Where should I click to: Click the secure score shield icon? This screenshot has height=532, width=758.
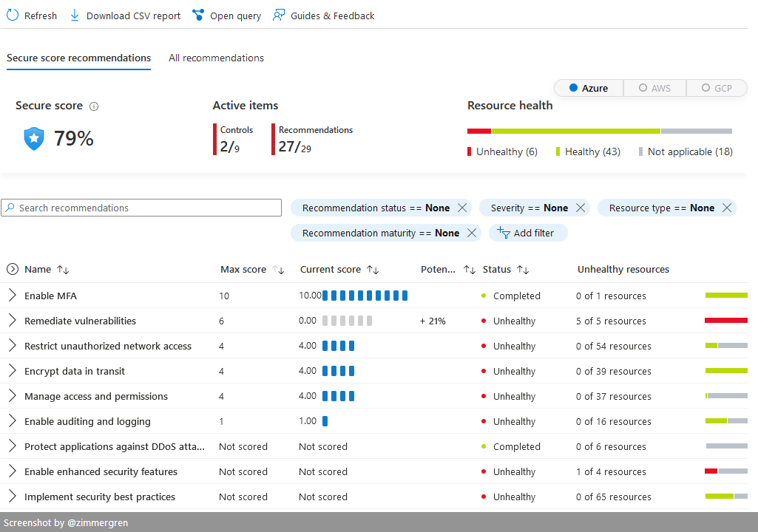[x=33, y=137]
